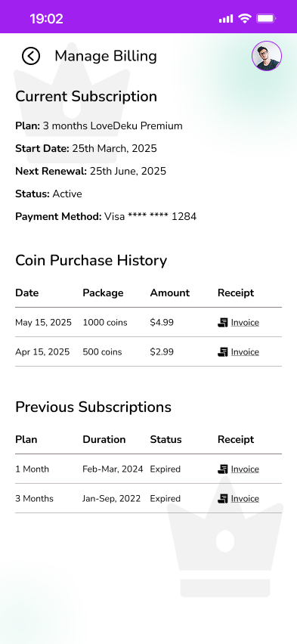Open Invoice link for 1000 coins purchase
The image size is (297, 644).
point(245,323)
